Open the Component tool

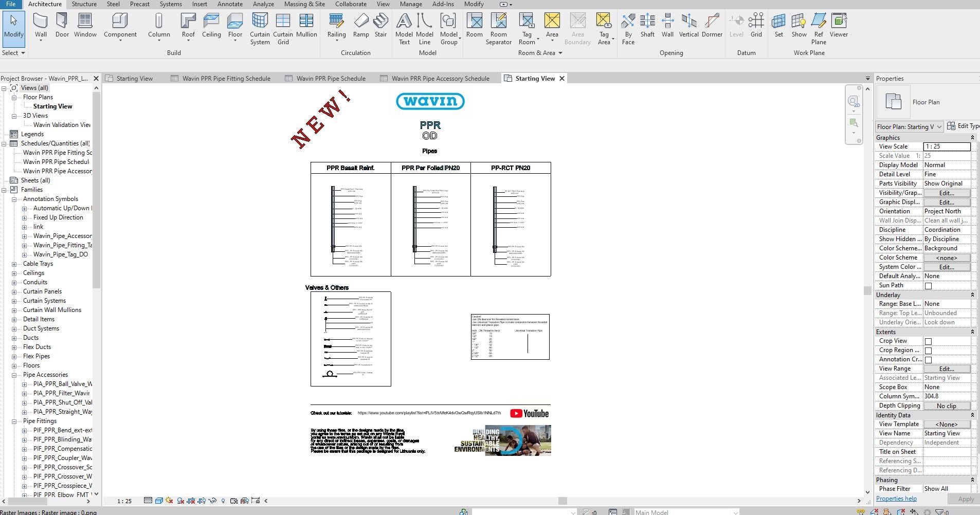[x=120, y=26]
